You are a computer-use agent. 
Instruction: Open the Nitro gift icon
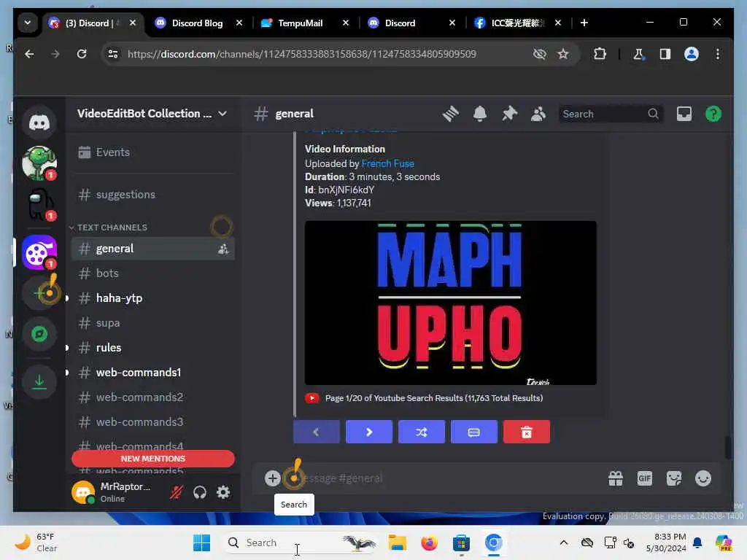[x=616, y=478]
